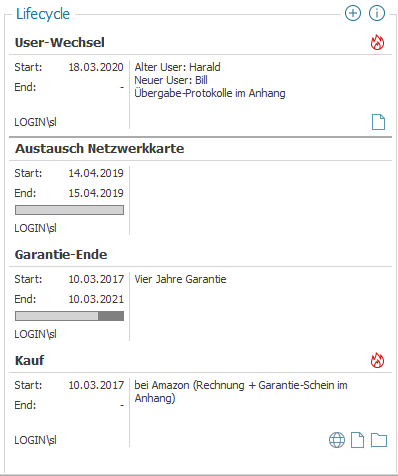
Task: Open the globe web link in Kauf
Action: pyautogui.click(x=337, y=440)
